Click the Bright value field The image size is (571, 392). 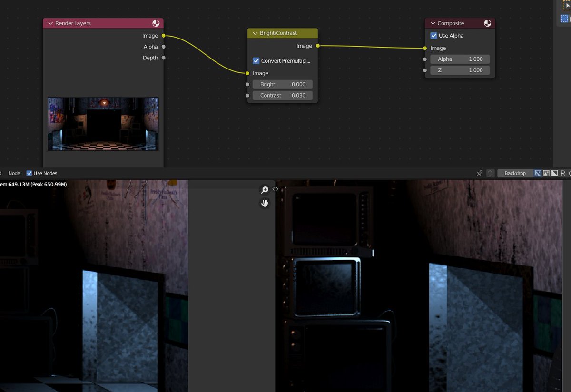(x=283, y=84)
